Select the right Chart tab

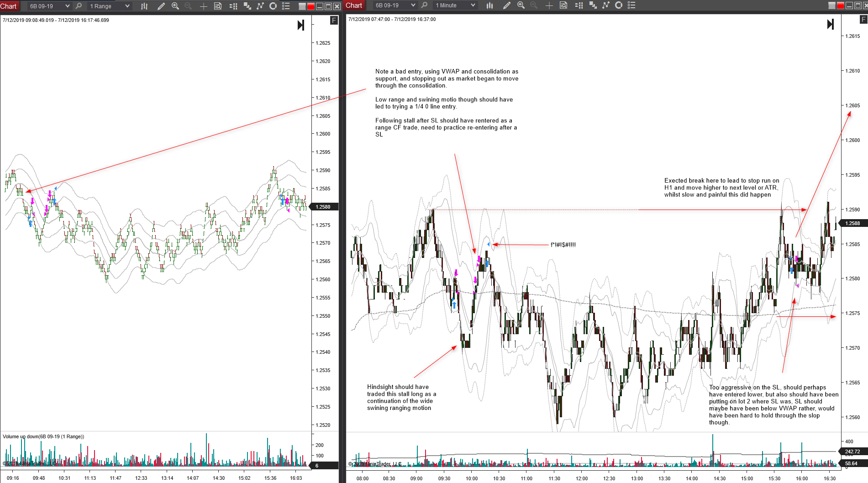click(354, 5)
